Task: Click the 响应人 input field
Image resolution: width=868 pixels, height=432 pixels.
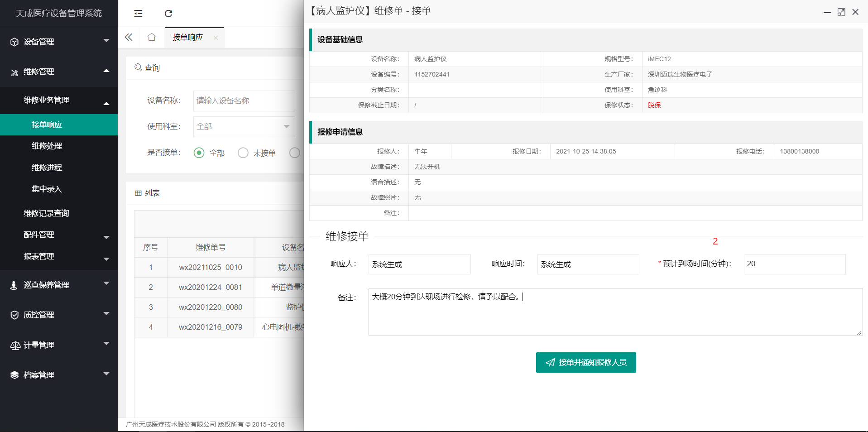Action: (420, 264)
